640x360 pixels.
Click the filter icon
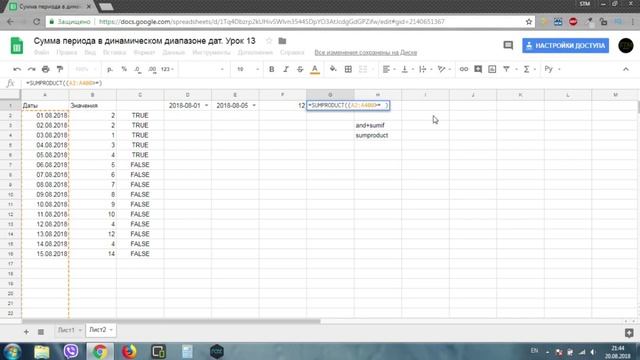tap(507, 69)
